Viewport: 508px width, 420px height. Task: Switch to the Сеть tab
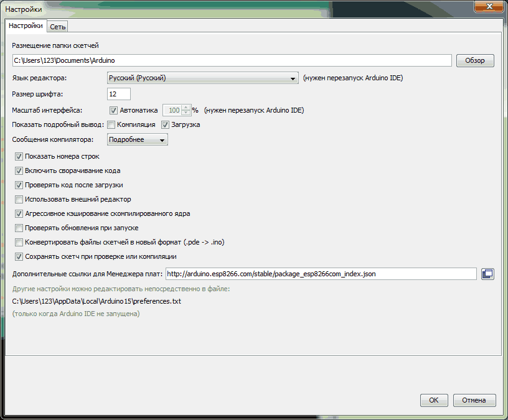[x=58, y=27]
